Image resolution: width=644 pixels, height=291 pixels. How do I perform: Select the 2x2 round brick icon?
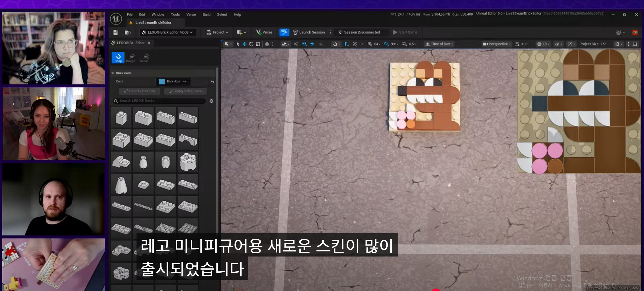pos(188,162)
